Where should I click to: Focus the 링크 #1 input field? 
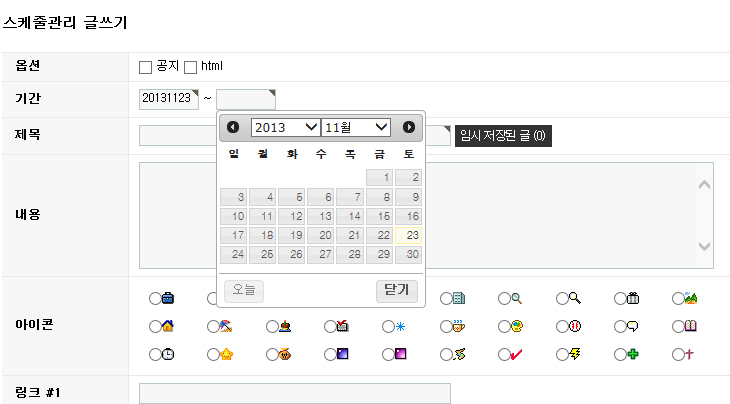point(295,394)
